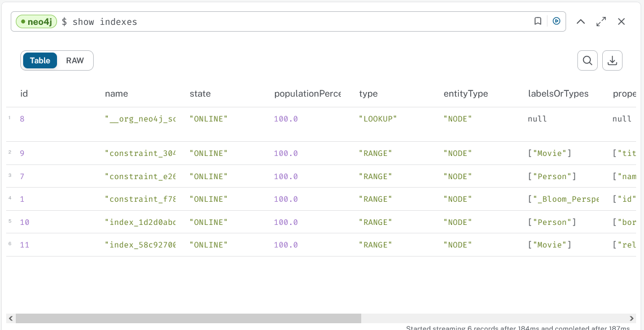Open search in results table
The height and width of the screenshot is (330, 644).
[588, 61]
